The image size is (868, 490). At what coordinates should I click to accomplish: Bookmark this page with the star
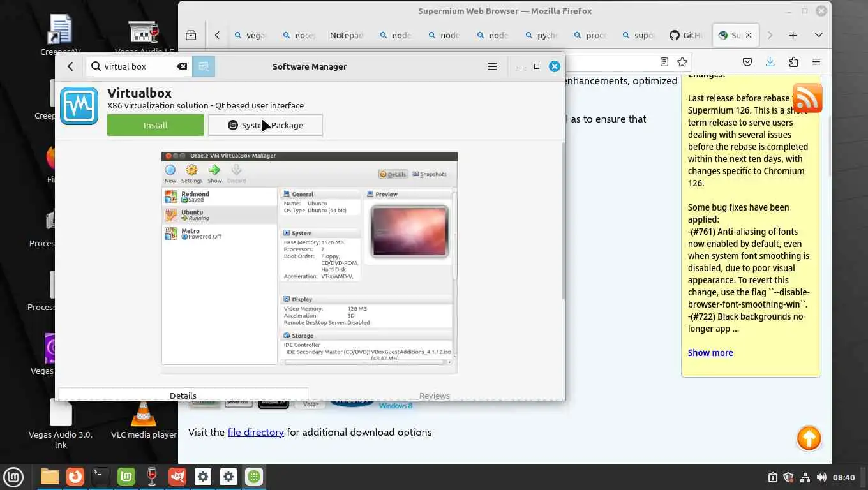[x=682, y=62]
